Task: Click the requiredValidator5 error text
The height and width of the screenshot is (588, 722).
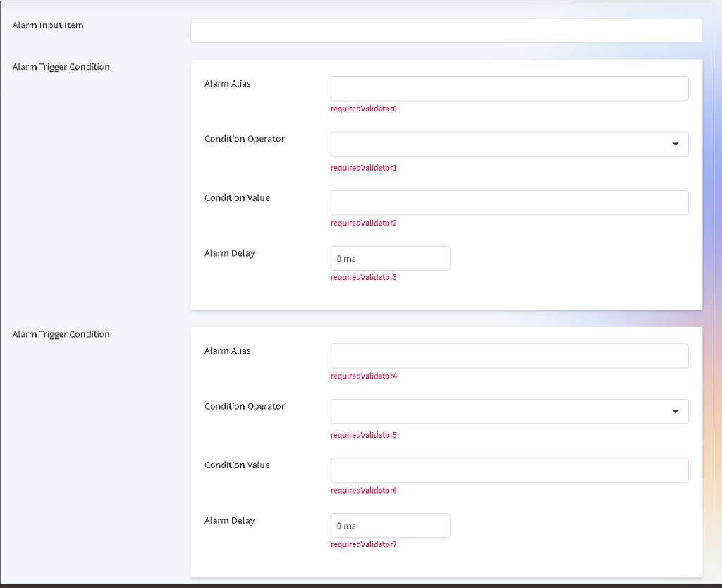Action: click(363, 435)
